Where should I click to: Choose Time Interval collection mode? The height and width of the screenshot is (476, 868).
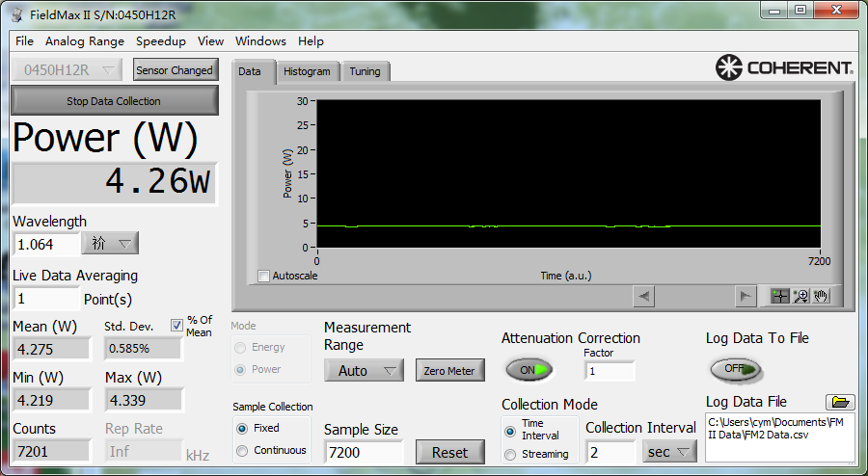pos(510,432)
